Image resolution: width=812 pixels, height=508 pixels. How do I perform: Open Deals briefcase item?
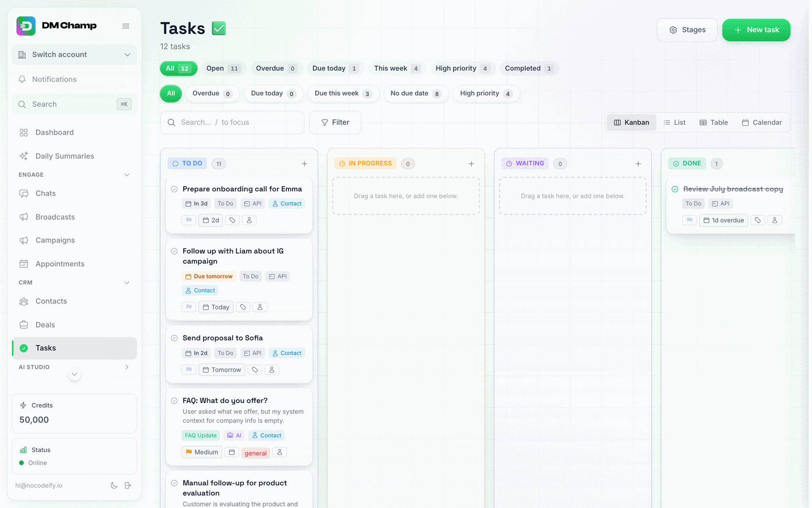pyautogui.click(x=74, y=325)
